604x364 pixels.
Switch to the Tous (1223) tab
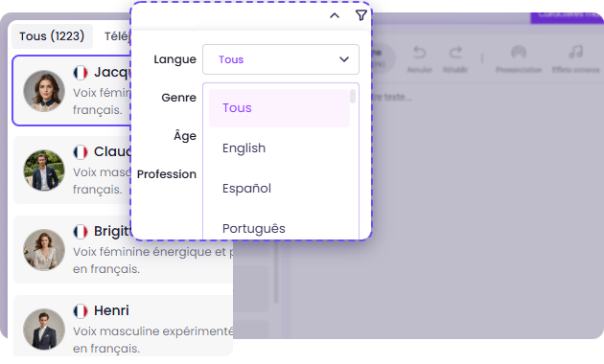coord(52,36)
